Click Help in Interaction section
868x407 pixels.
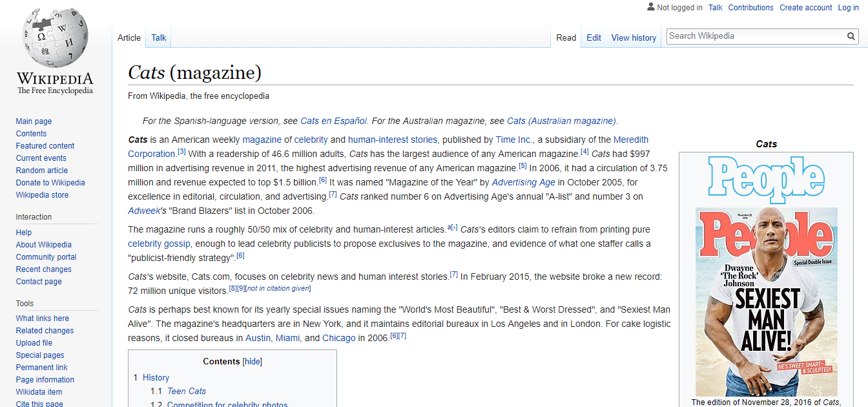(24, 233)
